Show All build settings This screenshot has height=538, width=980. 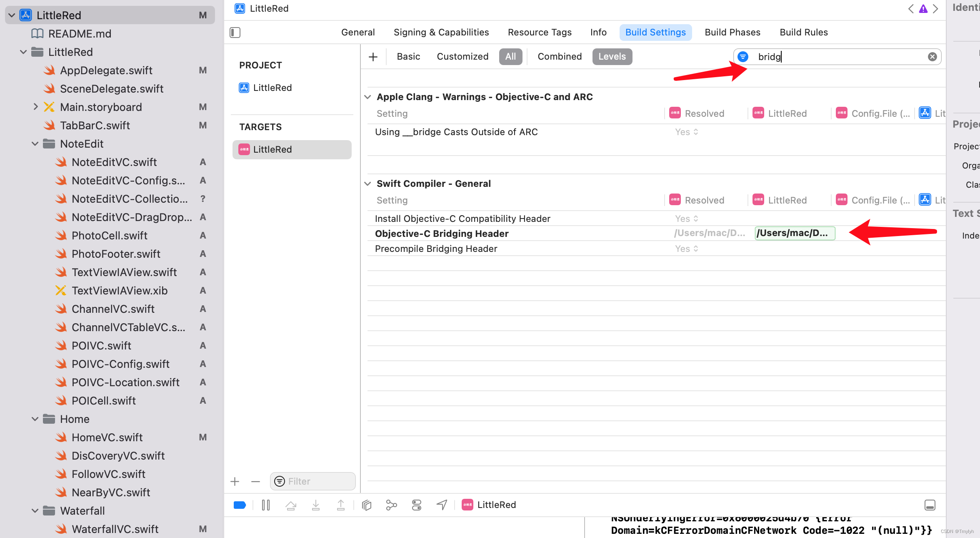point(510,57)
